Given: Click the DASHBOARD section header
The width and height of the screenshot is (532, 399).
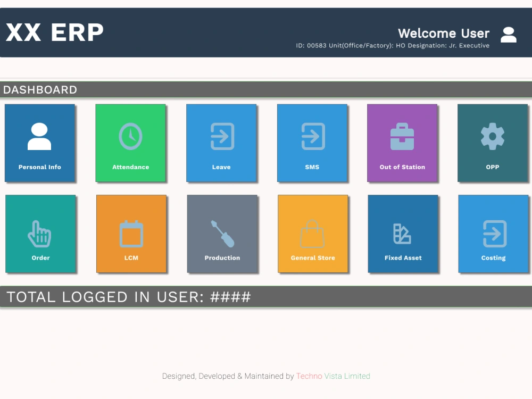Looking at the screenshot, I should 266,89.
